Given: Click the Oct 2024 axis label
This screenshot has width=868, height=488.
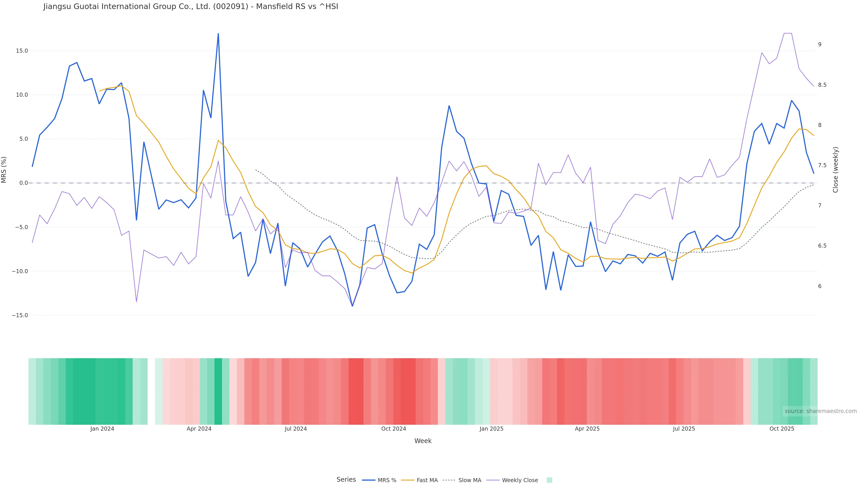Looking at the screenshot, I should (x=394, y=429).
